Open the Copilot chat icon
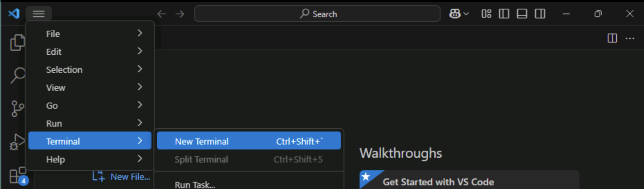The width and height of the screenshot is (644, 189). [455, 14]
